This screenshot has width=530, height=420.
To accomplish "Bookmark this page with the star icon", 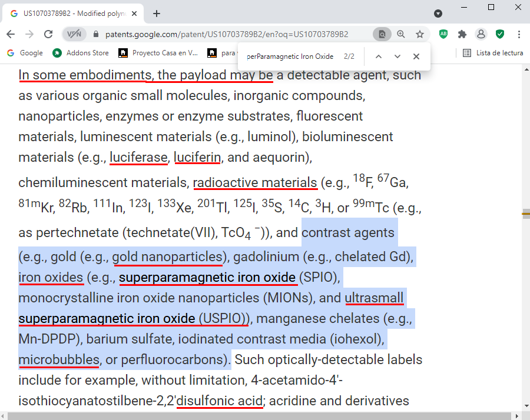I will [x=420, y=34].
